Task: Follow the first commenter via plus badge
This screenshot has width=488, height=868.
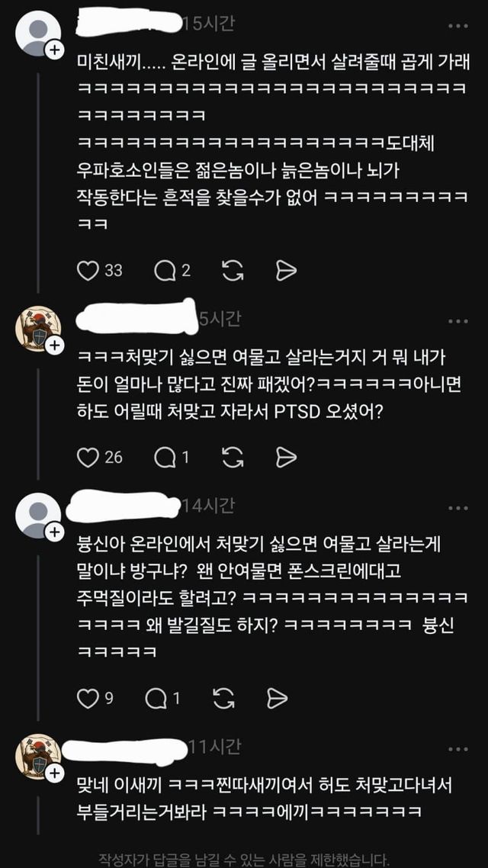Action: [x=53, y=50]
